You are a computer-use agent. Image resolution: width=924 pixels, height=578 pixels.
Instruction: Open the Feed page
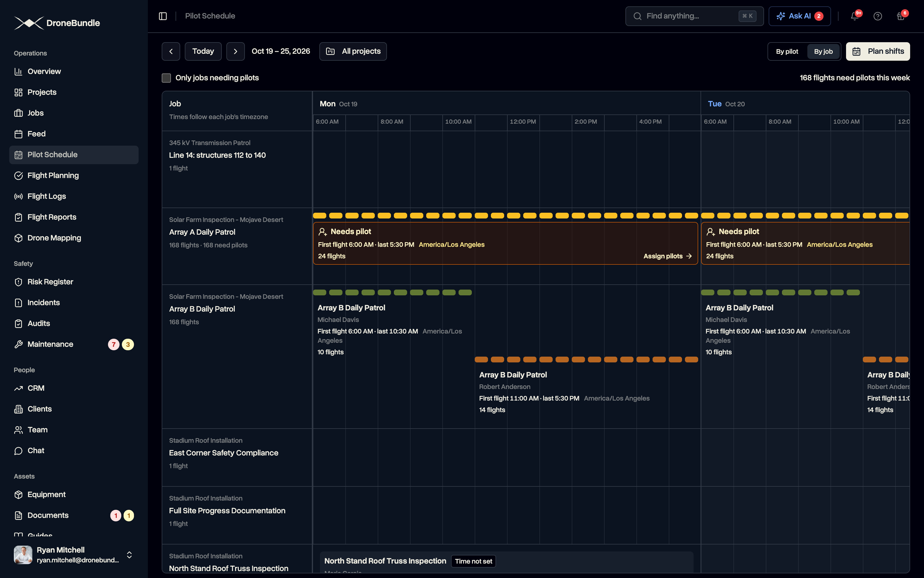[74, 134]
